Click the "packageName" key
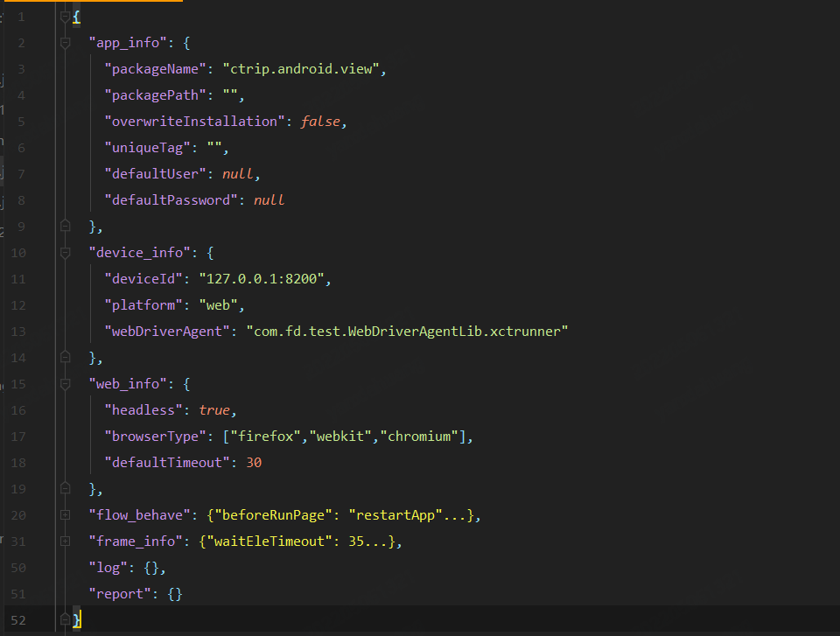840x636 pixels. [156, 69]
